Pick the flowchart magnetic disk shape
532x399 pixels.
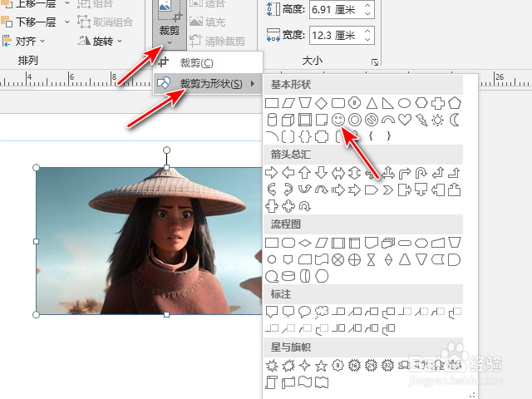pyautogui.click(x=288, y=276)
